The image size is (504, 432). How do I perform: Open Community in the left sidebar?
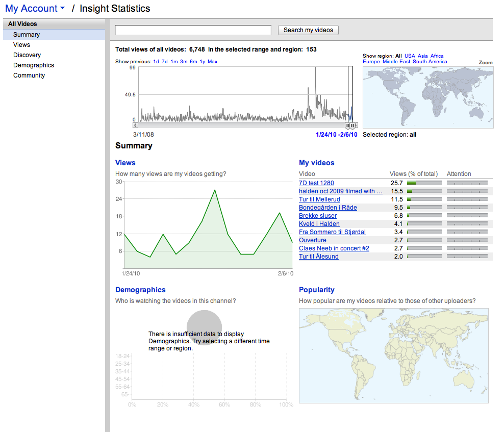click(x=29, y=75)
